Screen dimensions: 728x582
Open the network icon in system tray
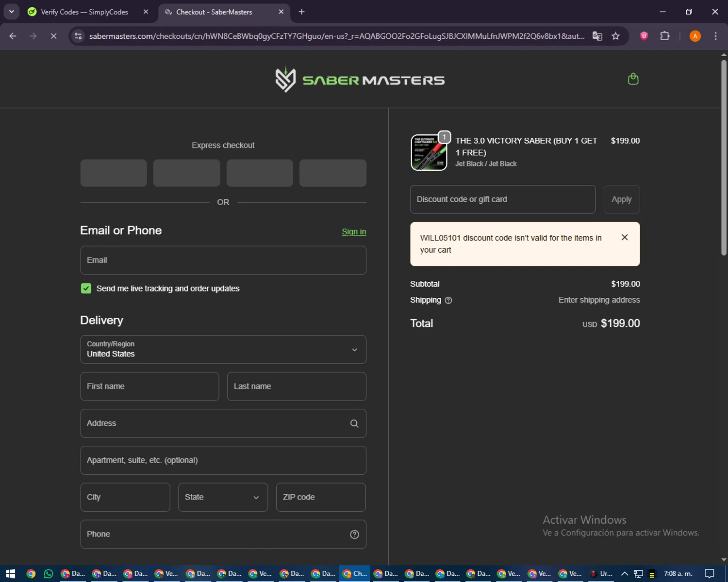point(638,574)
